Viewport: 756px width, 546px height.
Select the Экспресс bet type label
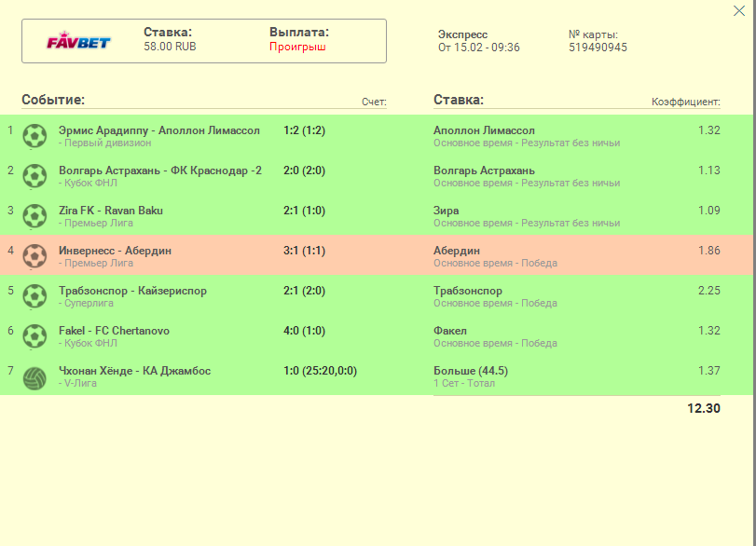pos(462,34)
